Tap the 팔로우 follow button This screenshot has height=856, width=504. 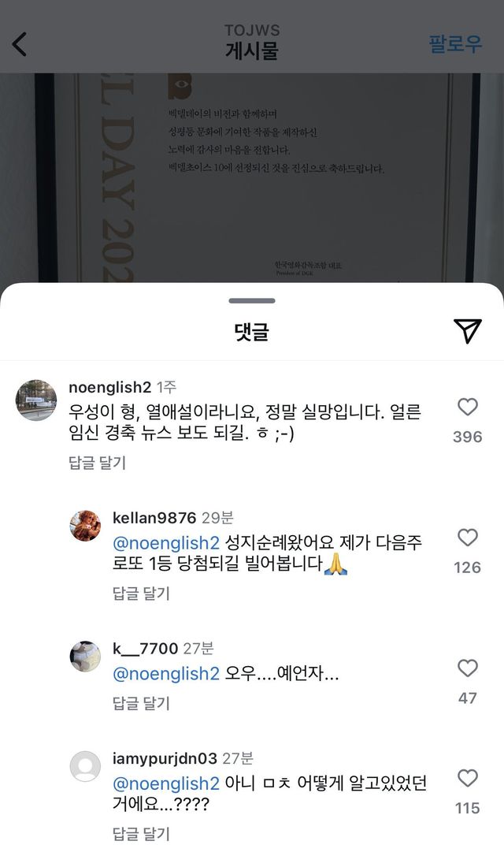pyautogui.click(x=455, y=43)
